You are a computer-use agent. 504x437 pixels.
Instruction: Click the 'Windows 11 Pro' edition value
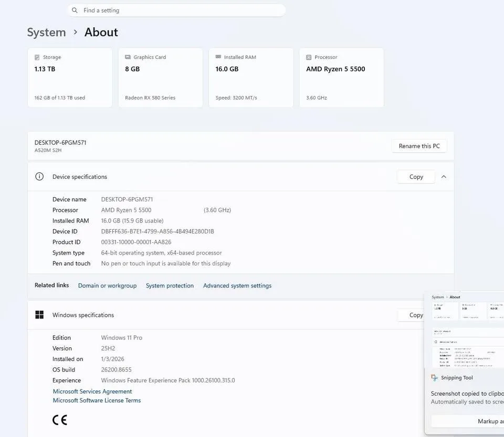[x=121, y=337]
